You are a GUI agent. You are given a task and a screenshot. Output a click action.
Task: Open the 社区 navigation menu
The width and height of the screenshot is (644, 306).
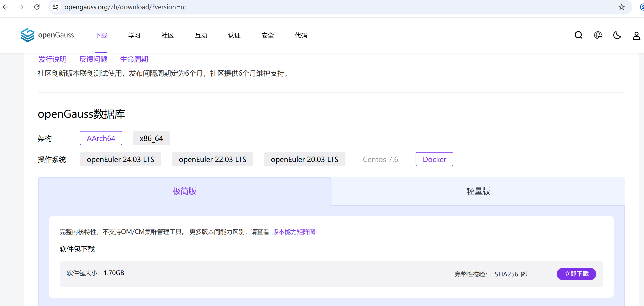click(x=167, y=35)
